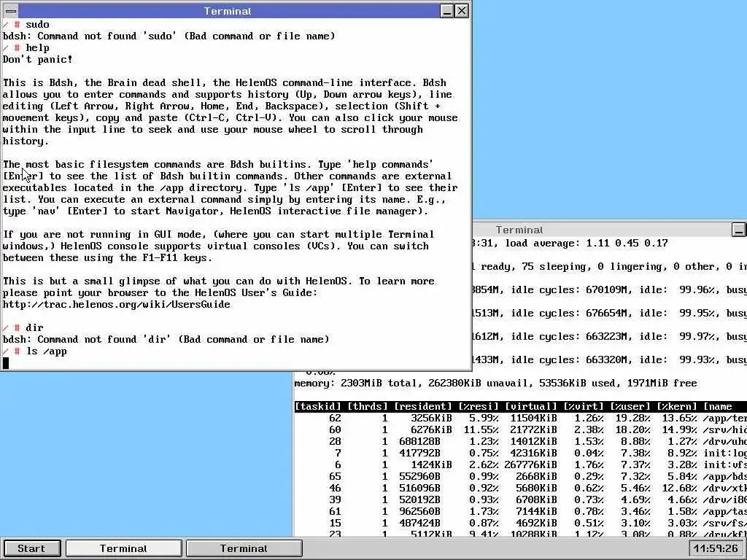Viewport: 747px width, 560px height.
Task: Close the front Terminal window
Action: (462, 10)
